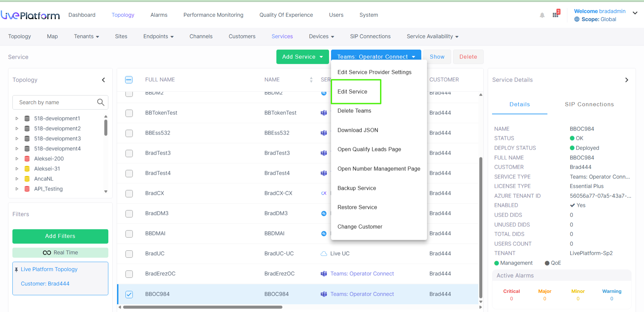Click the red Delete button
Viewport: 644px width, 312px height.
(468, 57)
